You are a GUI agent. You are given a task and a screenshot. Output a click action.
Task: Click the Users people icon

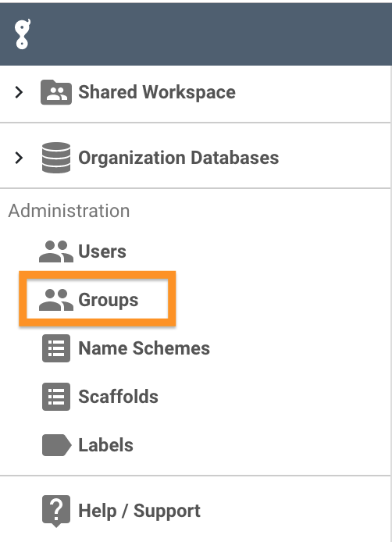pyautogui.click(x=56, y=251)
